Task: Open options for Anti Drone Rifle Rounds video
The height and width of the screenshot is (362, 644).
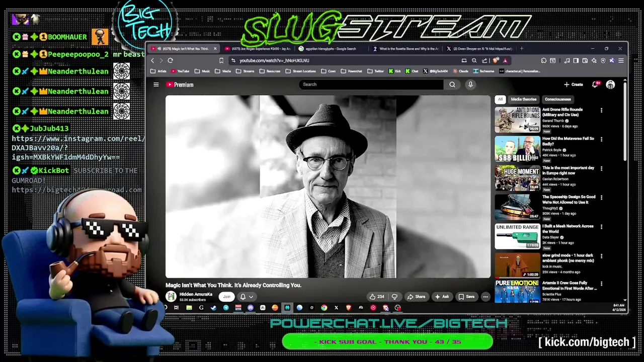Action: click(601, 110)
